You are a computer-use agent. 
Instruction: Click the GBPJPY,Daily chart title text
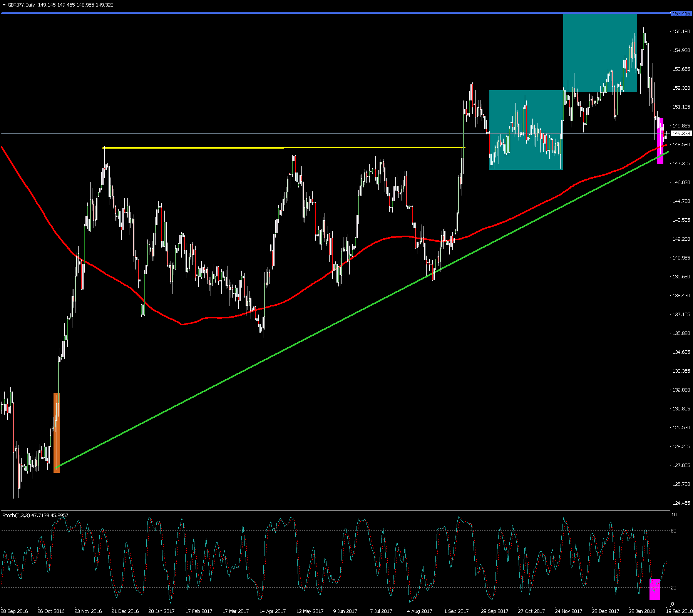click(21, 5)
